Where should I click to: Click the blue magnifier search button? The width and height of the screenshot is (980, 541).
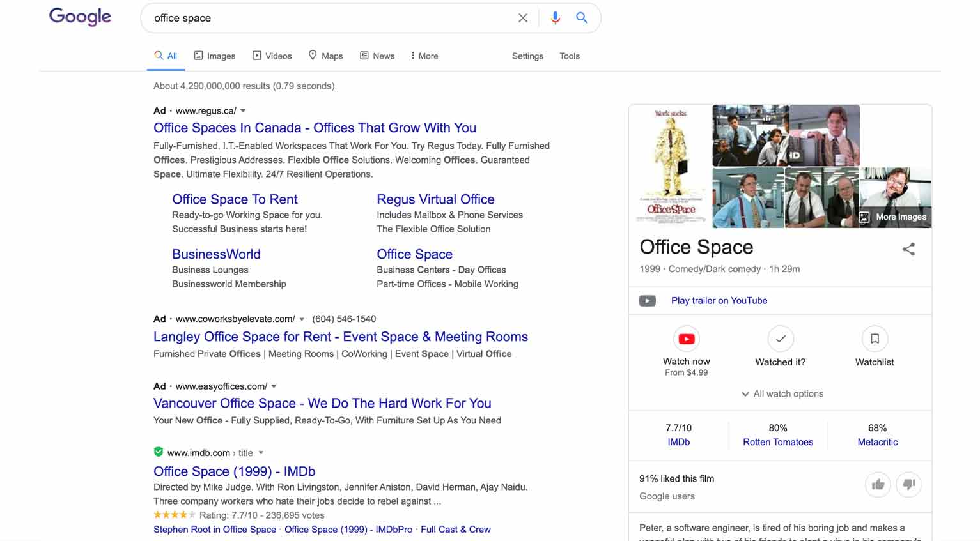[582, 18]
